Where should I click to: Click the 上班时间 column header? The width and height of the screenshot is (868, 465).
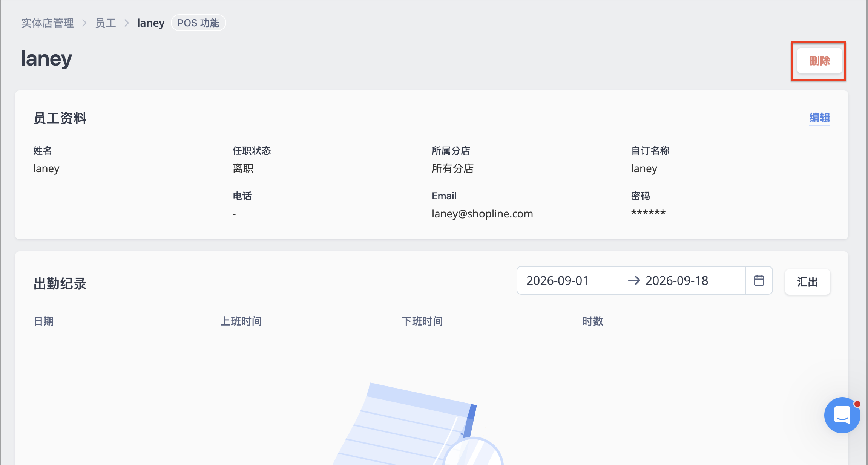pos(241,321)
